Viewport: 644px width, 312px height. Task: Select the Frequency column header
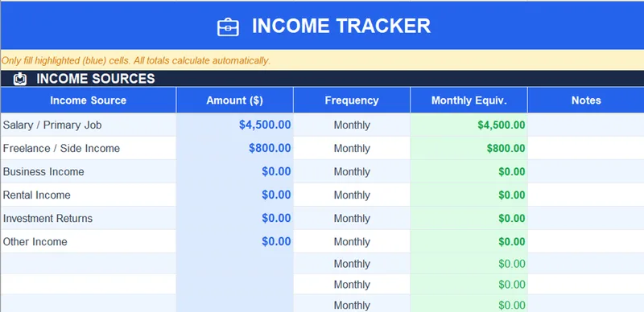pyautogui.click(x=352, y=101)
